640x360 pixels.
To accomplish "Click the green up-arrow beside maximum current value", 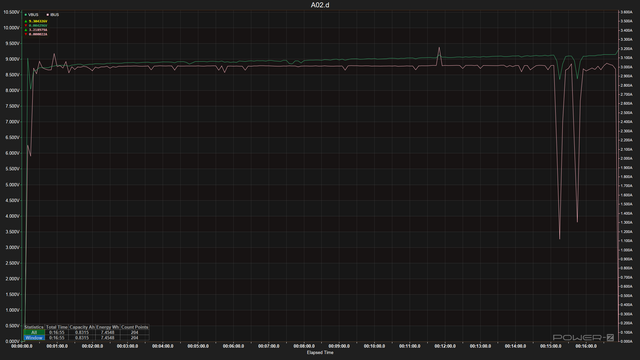I will point(26,30).
